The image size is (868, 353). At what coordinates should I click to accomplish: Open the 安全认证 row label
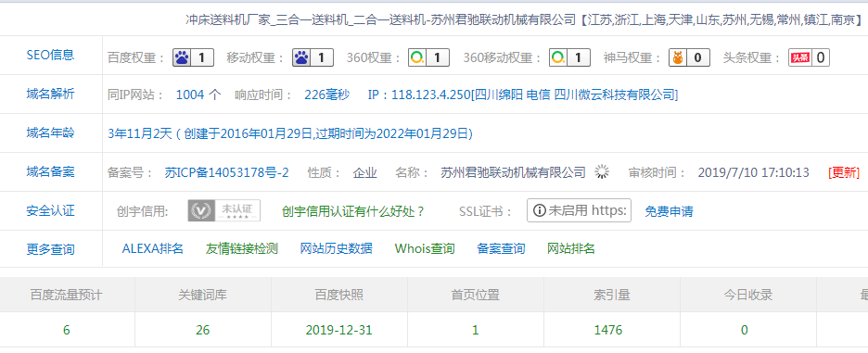tap(50, 211)
